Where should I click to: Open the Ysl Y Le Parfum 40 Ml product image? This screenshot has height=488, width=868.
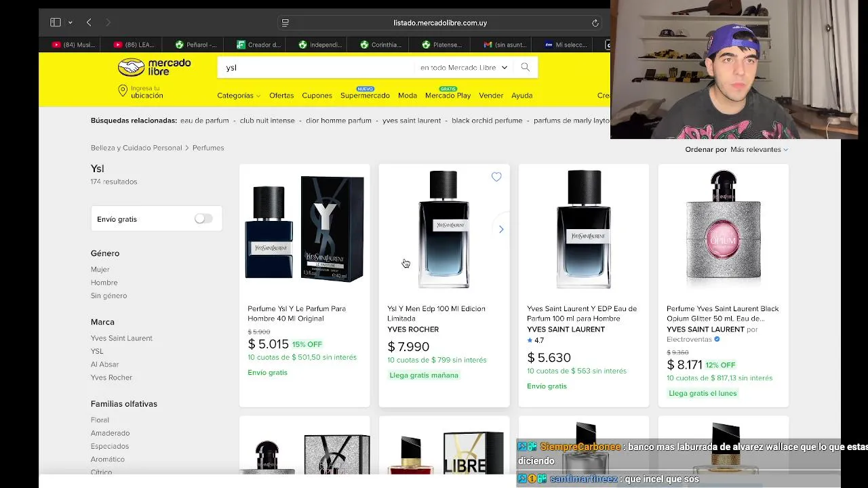click(x=304, y=229)
